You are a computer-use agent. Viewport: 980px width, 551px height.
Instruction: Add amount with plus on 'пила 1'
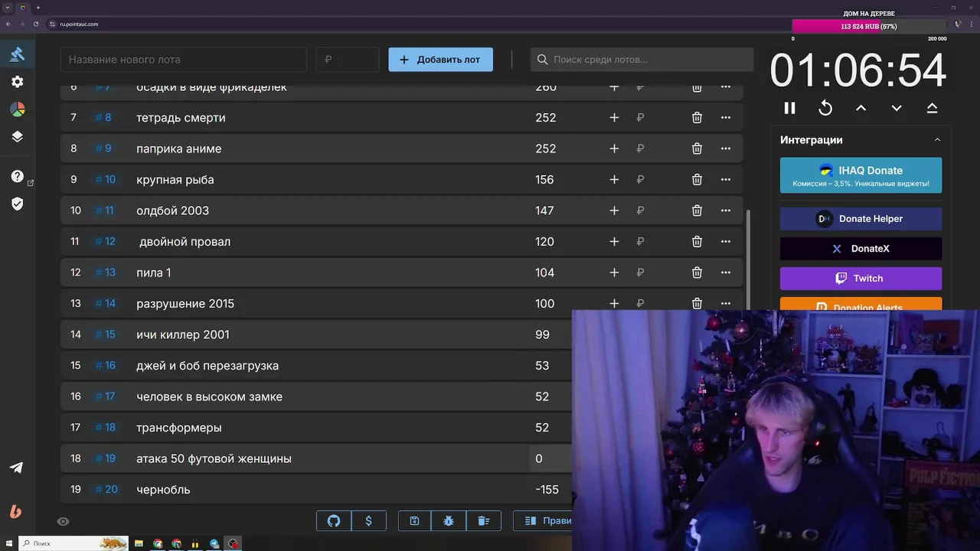614,272
